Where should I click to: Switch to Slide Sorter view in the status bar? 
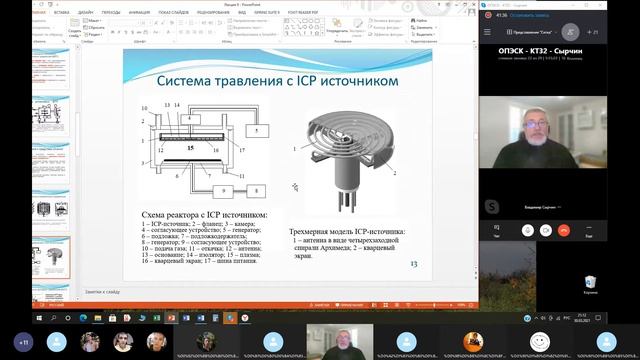click(385, 305)
